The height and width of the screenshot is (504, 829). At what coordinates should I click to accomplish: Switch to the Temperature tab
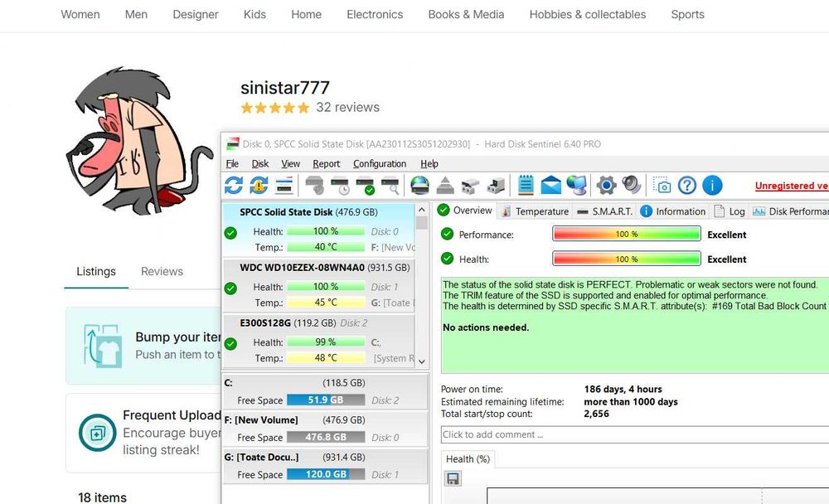pyautogui.click(x=536, y=211)
